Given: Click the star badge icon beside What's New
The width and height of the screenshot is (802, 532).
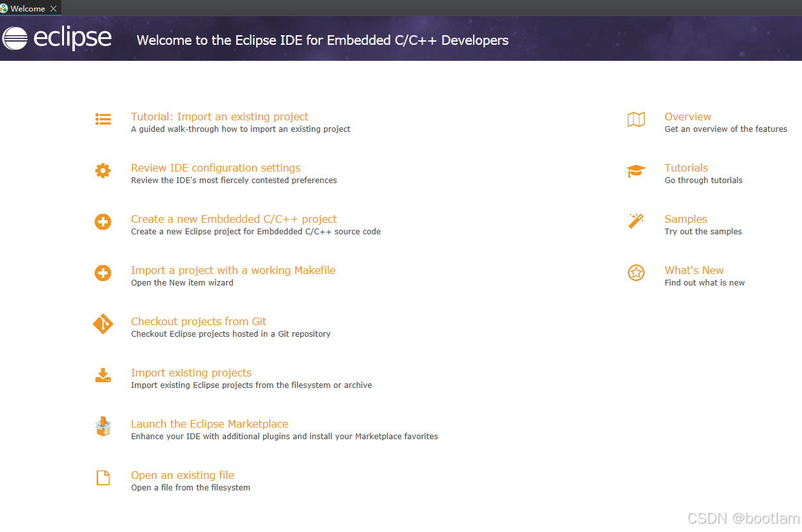Looking at the screenshot, I should [636, 273].
